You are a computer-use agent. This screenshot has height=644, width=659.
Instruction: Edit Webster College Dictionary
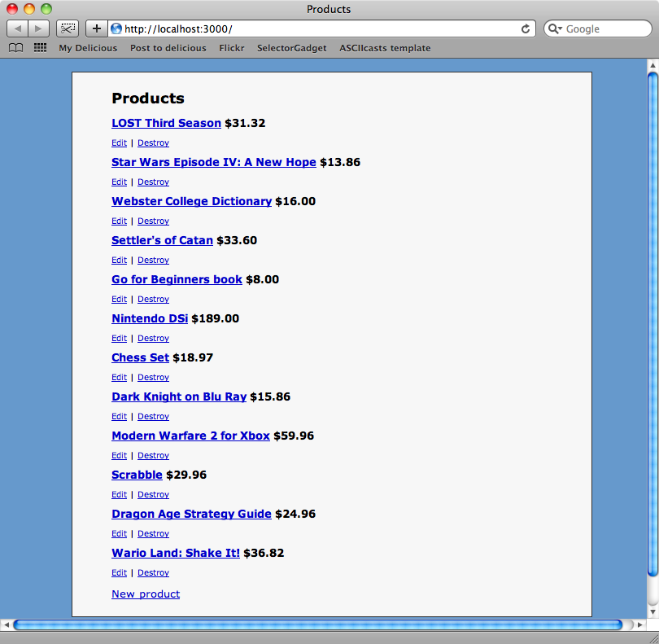[x=119, y=221]
